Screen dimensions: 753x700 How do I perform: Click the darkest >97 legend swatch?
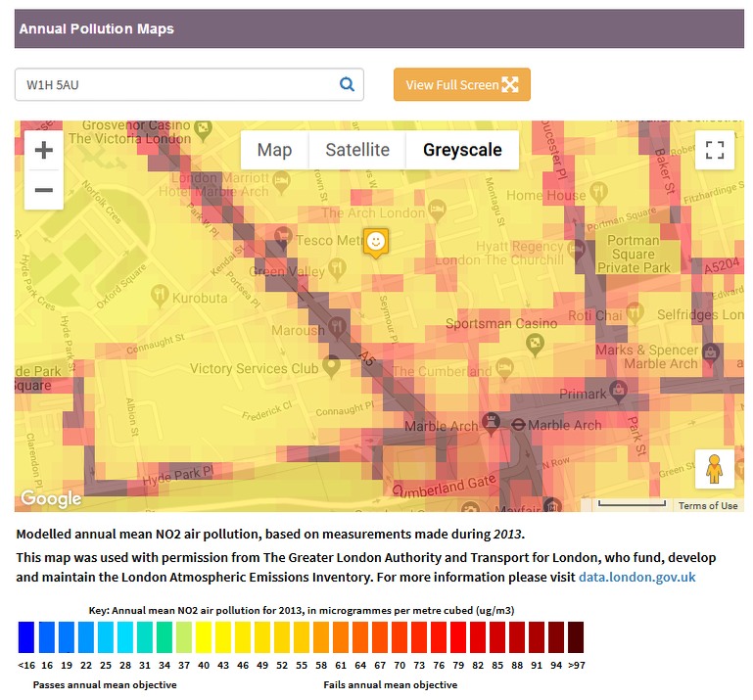click(x=576, y=637)
